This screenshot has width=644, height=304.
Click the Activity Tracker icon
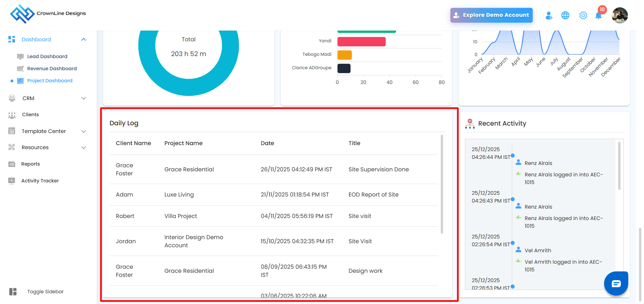(12, 181)
